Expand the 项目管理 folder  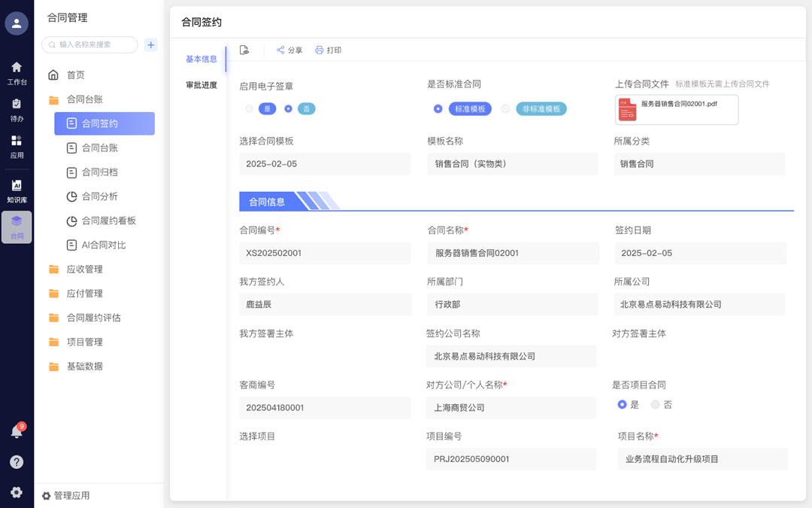(84, 342)
